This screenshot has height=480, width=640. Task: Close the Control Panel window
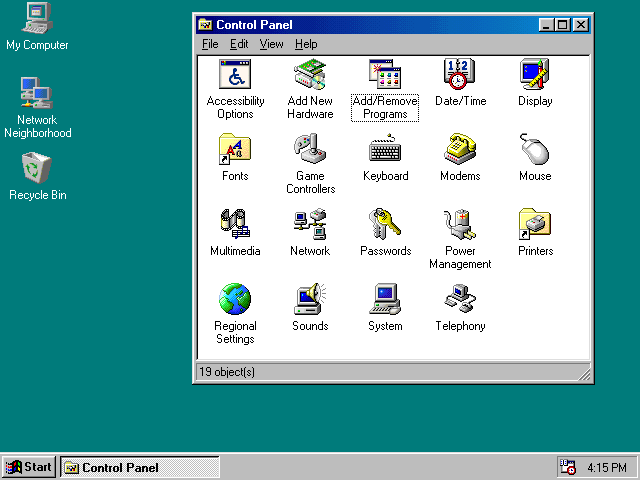coord(581,25)
